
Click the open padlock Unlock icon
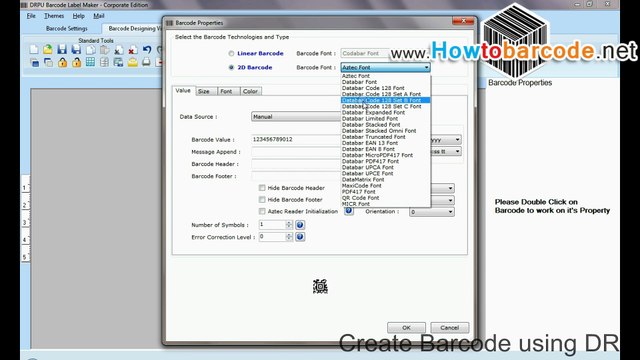[76, 62]
